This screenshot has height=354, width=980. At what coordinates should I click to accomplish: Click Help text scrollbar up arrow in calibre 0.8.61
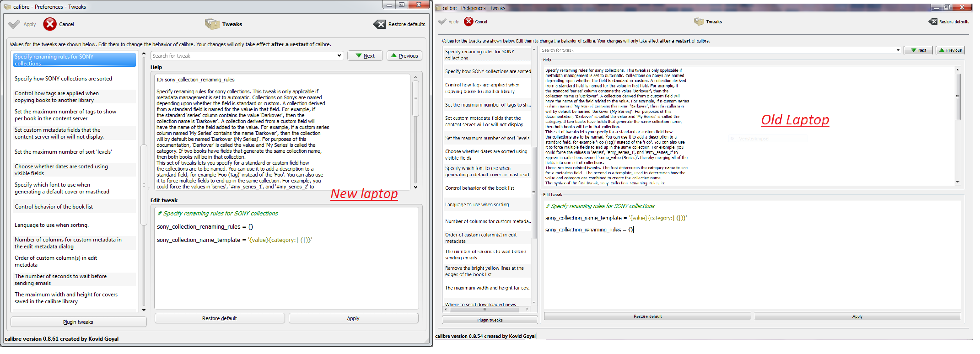415,77
